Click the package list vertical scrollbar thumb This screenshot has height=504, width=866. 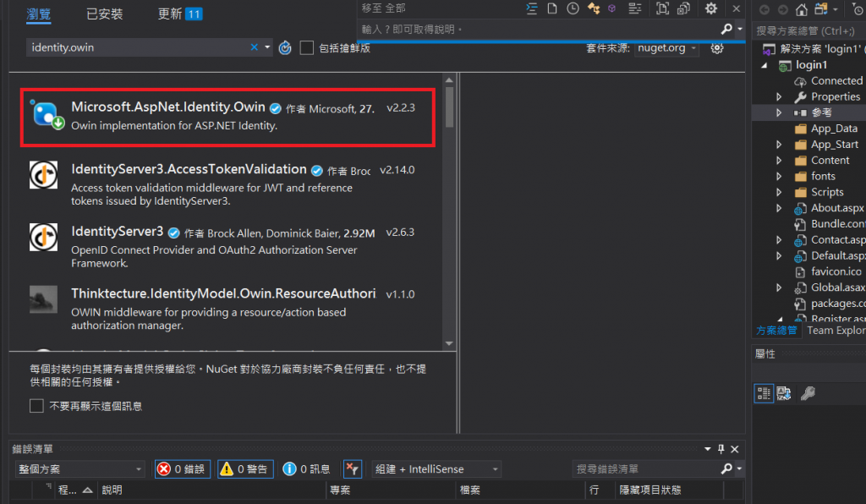tap(449, 107)
